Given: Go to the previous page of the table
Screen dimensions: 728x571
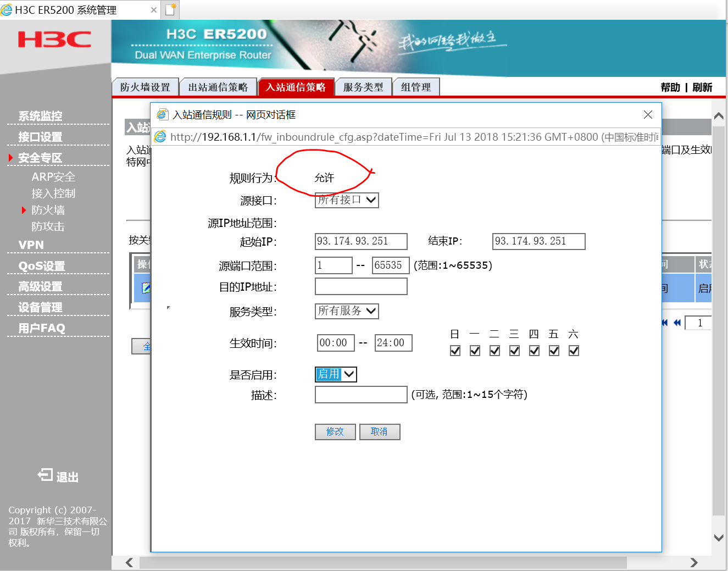Looking at the screenshot, I should tap(677, 323).
